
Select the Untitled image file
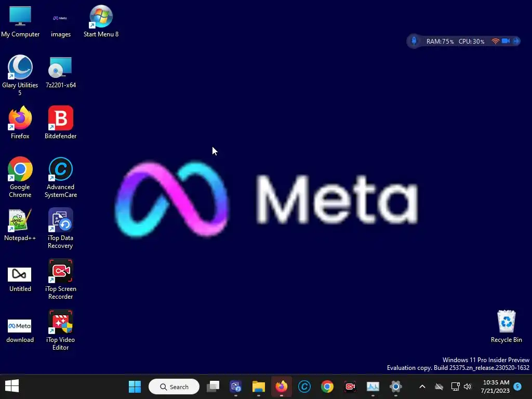click(x=20, y=279)
